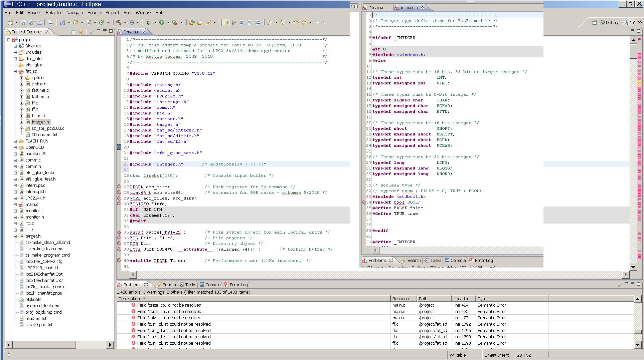This screenshot has width=644, height=360.
Task: Switch to the Console tab in the bottom panel
Action: tap(210, 285)
